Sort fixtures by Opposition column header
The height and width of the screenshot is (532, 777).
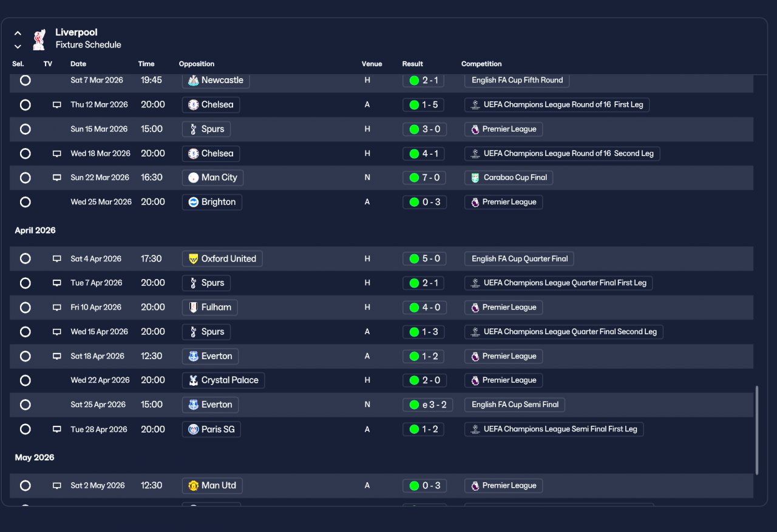click(197, 64)
